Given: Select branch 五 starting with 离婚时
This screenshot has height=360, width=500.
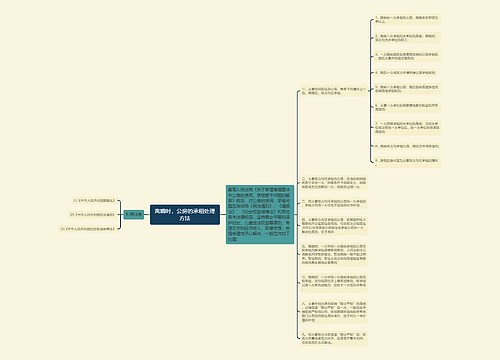Looking at the screenshot, I should pos(334,255).
